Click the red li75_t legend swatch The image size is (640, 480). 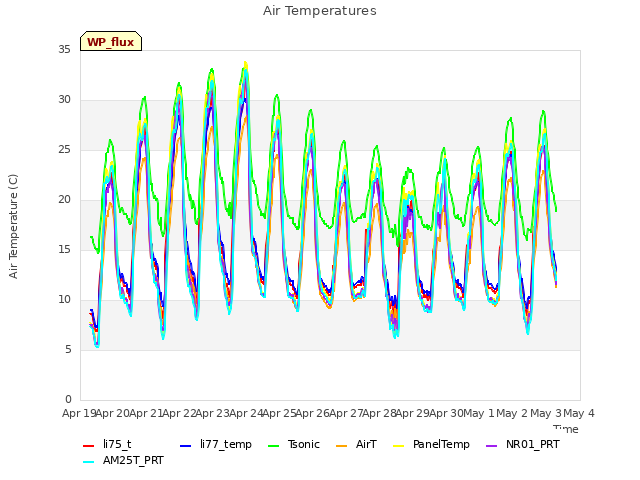coord(89,446)
